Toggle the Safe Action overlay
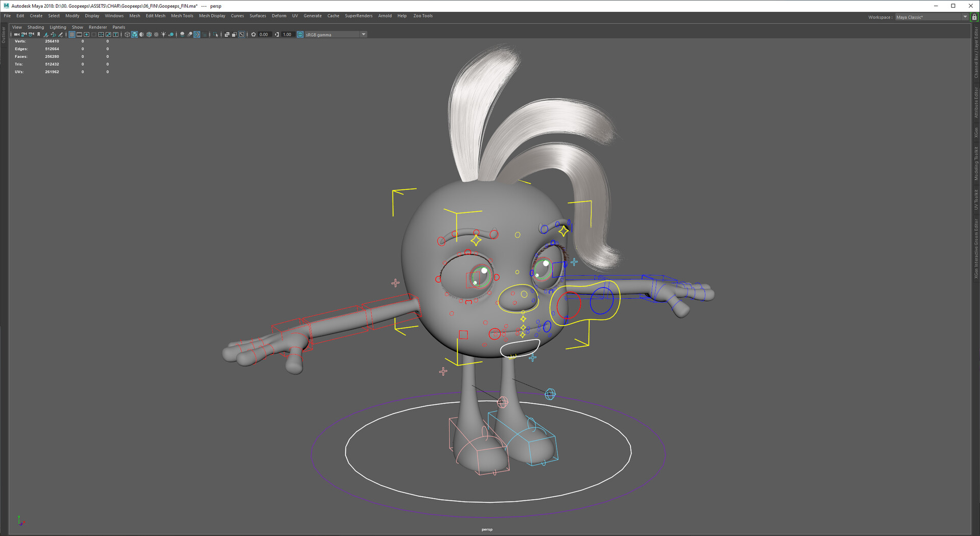The image size is (980, 536). click(108, 34)
